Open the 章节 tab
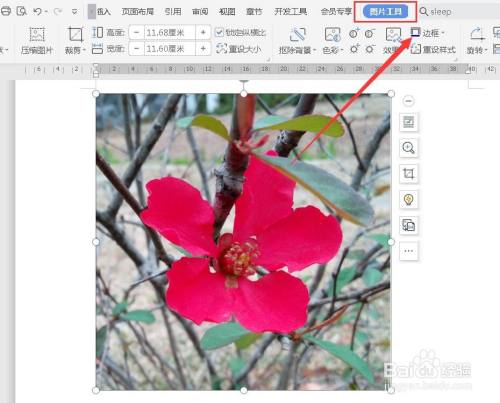The height and width of the screenshot is (403, 500). click(254, 12)
